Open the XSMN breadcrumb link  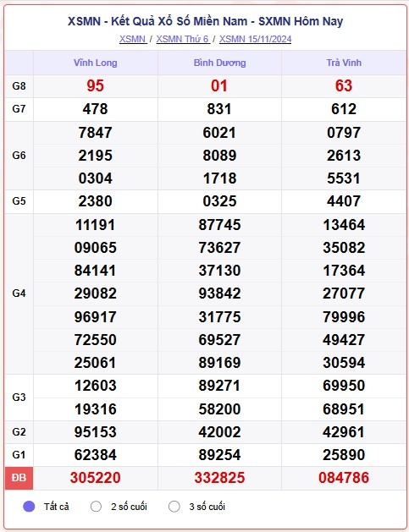point(133,39)
